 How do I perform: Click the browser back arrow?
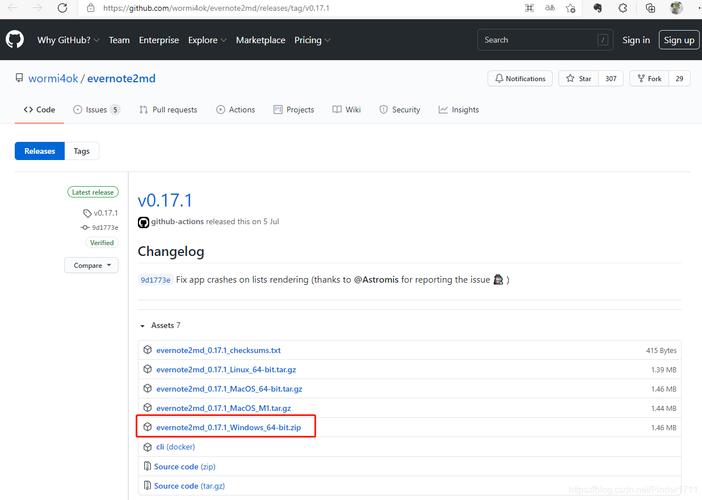click(x=11, y=8)
